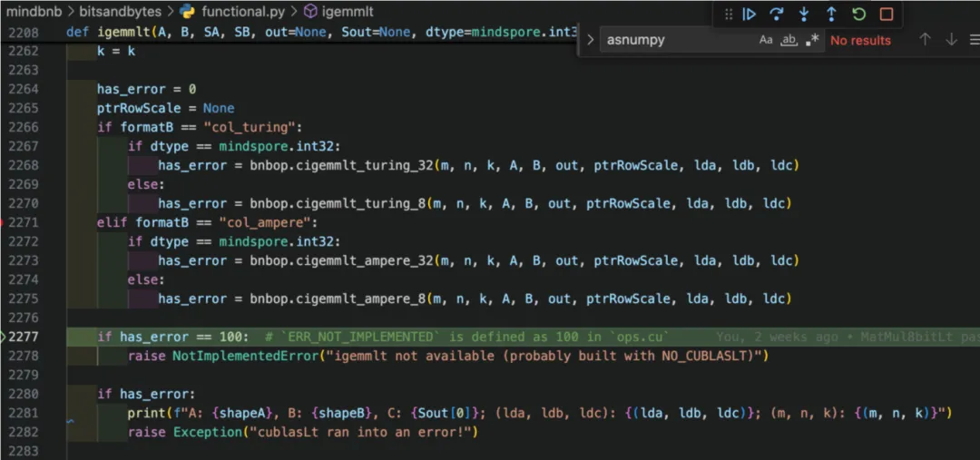Go to next match arrow in find widget
Viewport: 980px width, 460px height.
951,40
